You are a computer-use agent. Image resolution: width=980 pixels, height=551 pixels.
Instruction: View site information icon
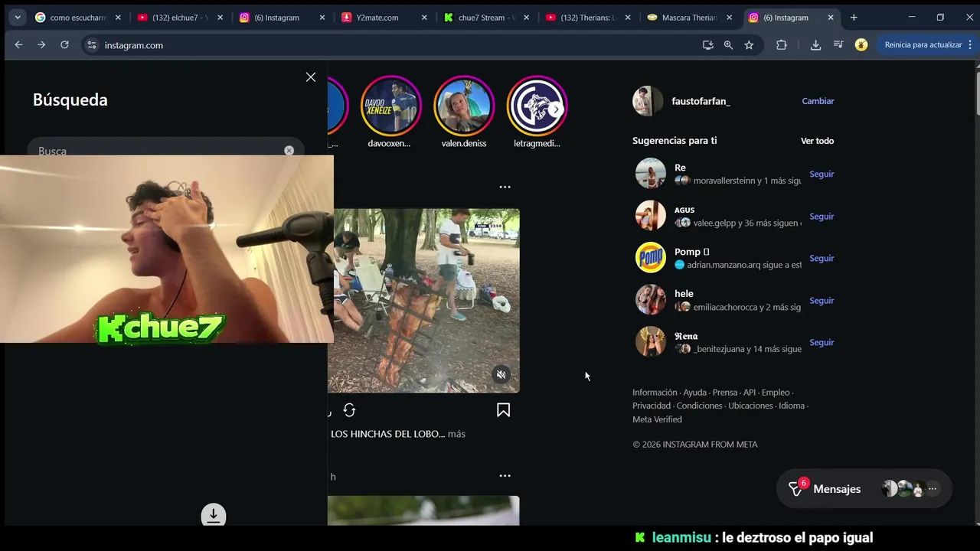(92, 45)
